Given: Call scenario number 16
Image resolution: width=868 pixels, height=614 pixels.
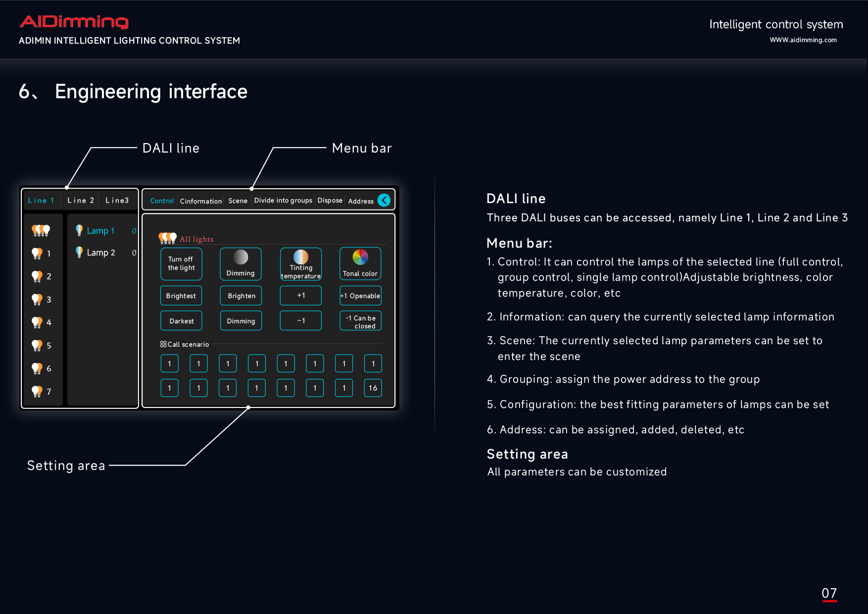Looking at the screenshot, I should coord(373,388).
